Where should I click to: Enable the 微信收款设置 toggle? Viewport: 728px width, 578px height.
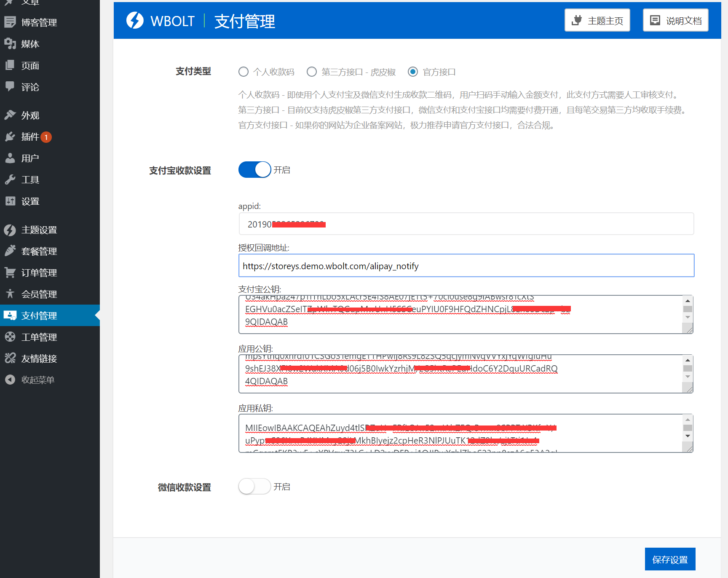254,486
